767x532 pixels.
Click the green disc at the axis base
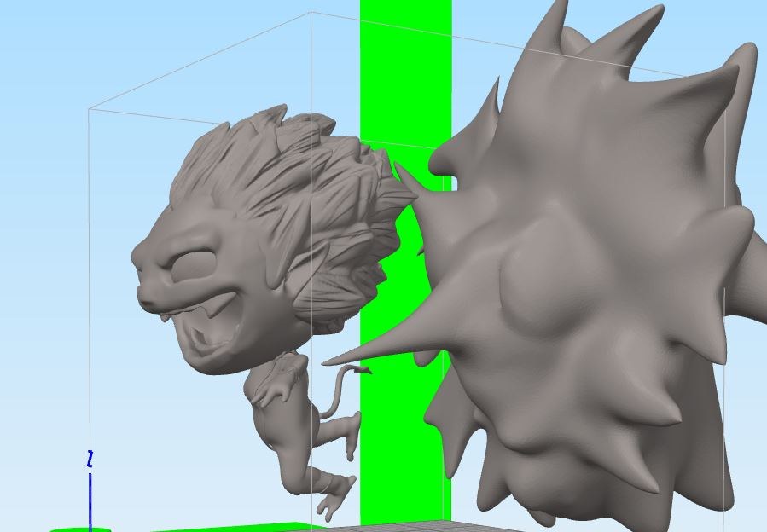pos(81,529)
